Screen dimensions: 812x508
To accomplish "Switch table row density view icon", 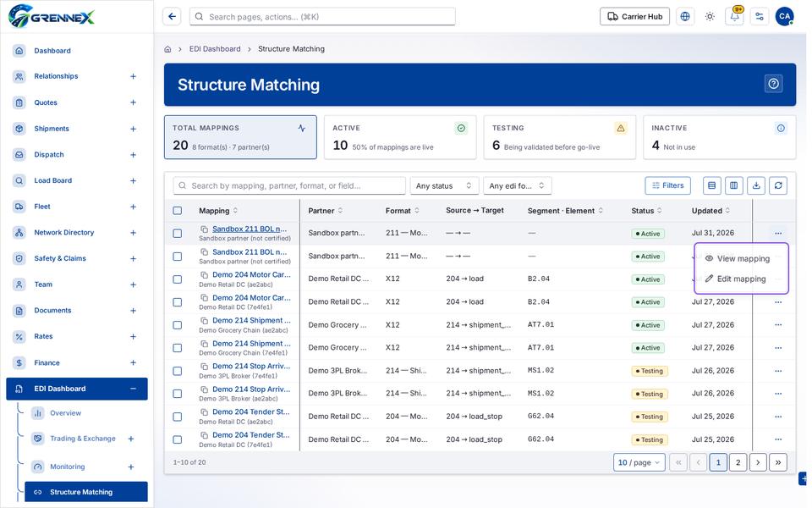I will [711, 185].
